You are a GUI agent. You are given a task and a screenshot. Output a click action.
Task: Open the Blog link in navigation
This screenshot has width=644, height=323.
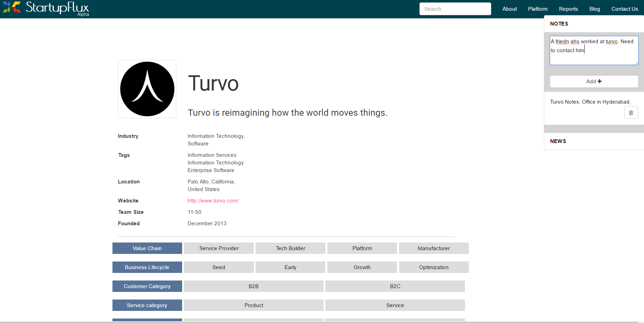(594, 9)
